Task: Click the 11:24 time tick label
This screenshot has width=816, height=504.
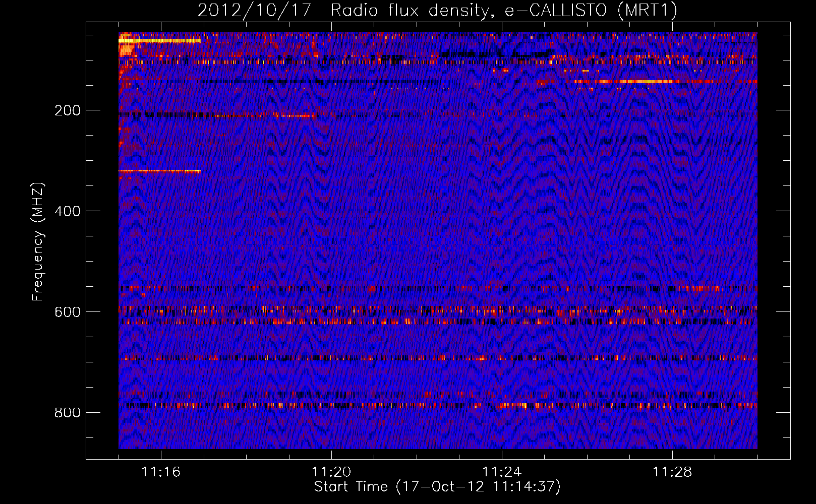Action: click(502, 472)
